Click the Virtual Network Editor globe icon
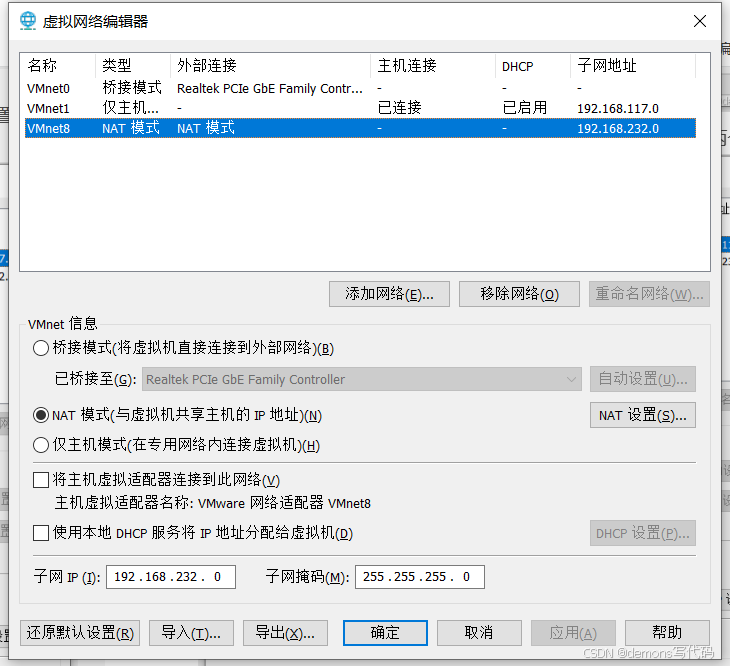730x666 pixels. (28, 21)
